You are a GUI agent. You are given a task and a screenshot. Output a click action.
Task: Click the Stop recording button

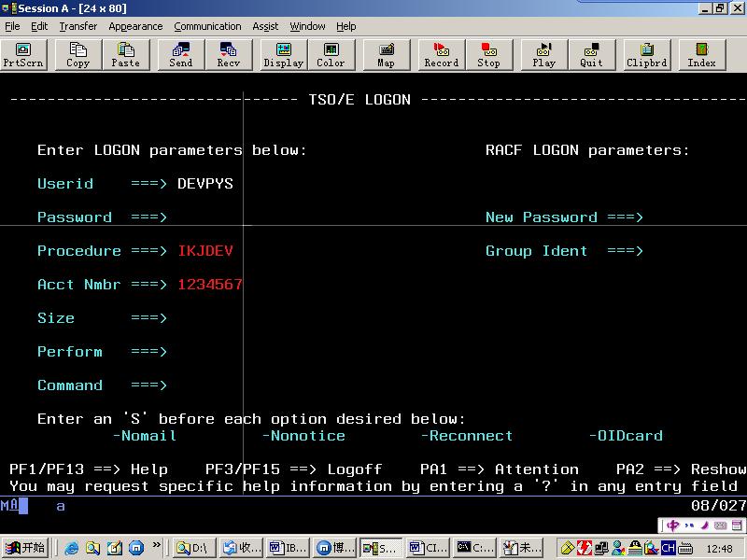(x=488, y=55)
